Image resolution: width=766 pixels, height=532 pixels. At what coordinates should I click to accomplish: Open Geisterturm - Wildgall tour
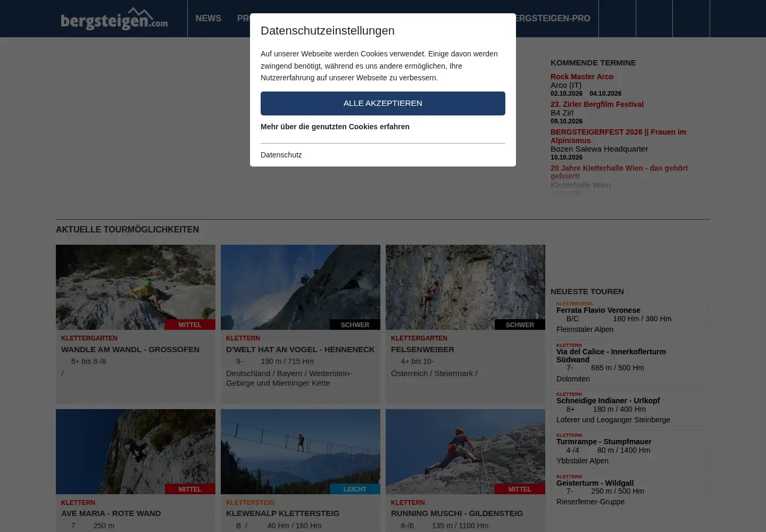point(595,483)
